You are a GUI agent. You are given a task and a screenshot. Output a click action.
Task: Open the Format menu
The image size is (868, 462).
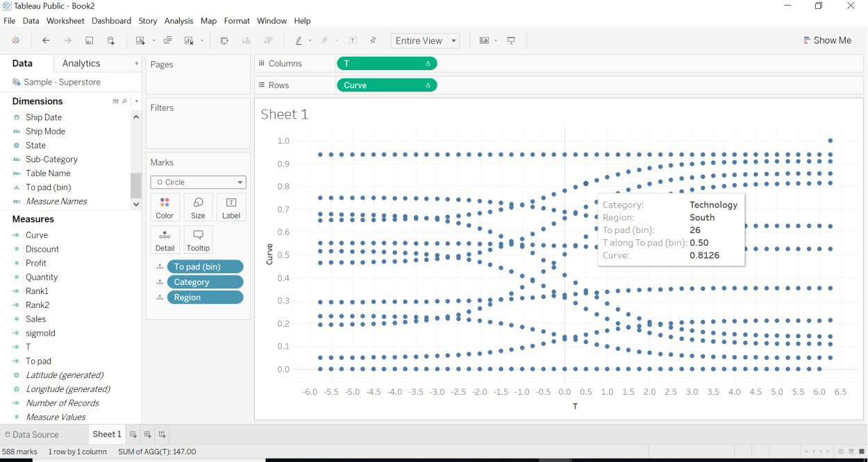[237, 21]
